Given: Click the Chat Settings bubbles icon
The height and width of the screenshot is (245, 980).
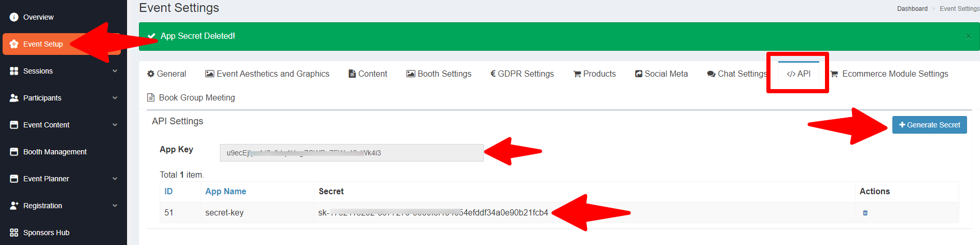Looking at the screenshot, I should (x=711, y=74).
